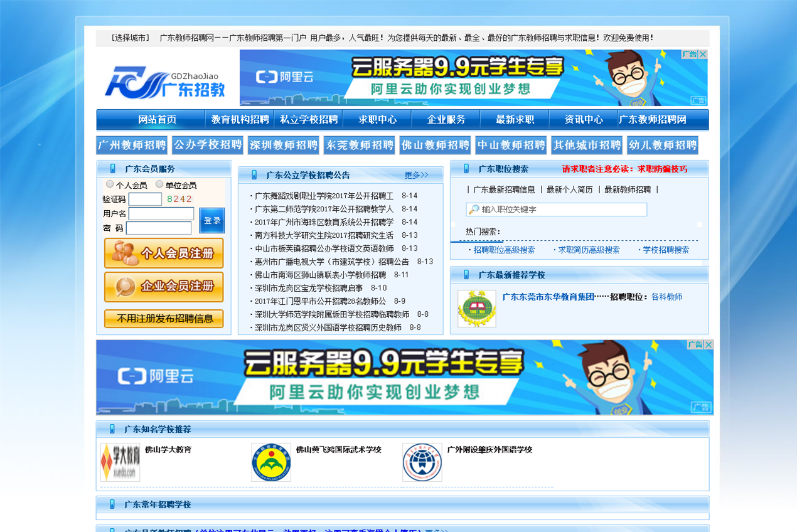This screenshot has height=532, width=797.
Task: Click the 企业会员注册 button
Action: [x=164, y=287]
